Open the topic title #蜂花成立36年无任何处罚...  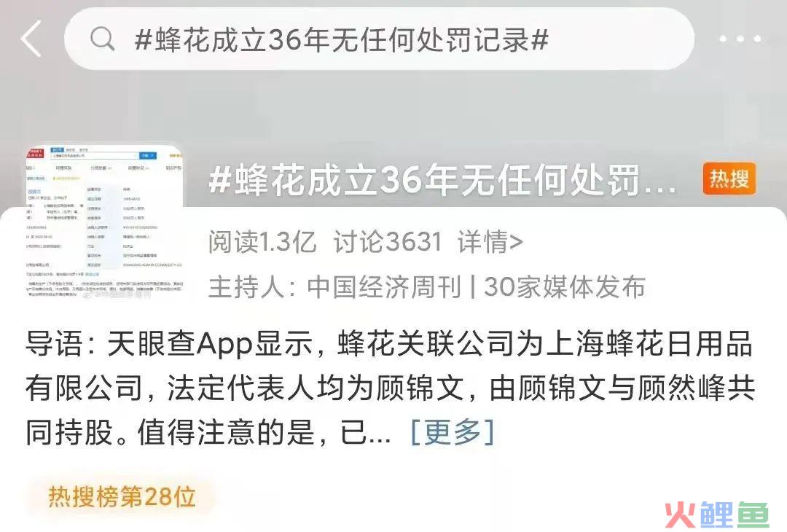(x=443, y=180)
